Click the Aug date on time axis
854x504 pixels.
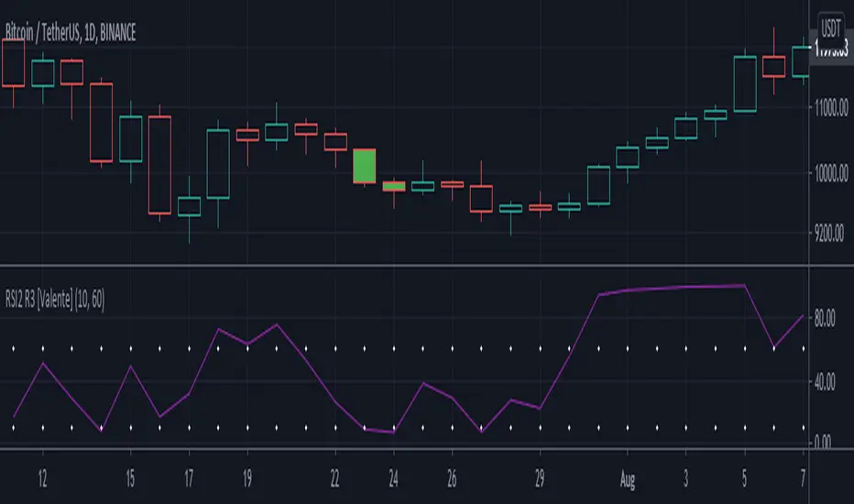point(628,477)
